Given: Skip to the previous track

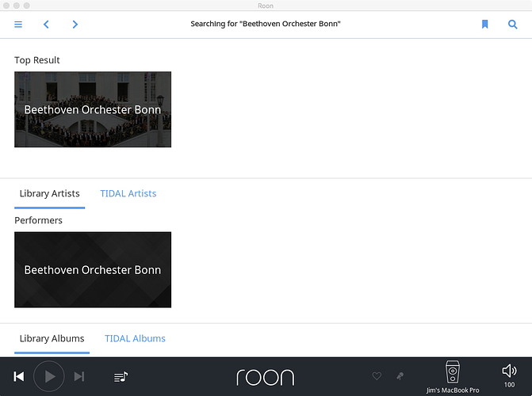Looking at the screenshot, I should point(19,376).
